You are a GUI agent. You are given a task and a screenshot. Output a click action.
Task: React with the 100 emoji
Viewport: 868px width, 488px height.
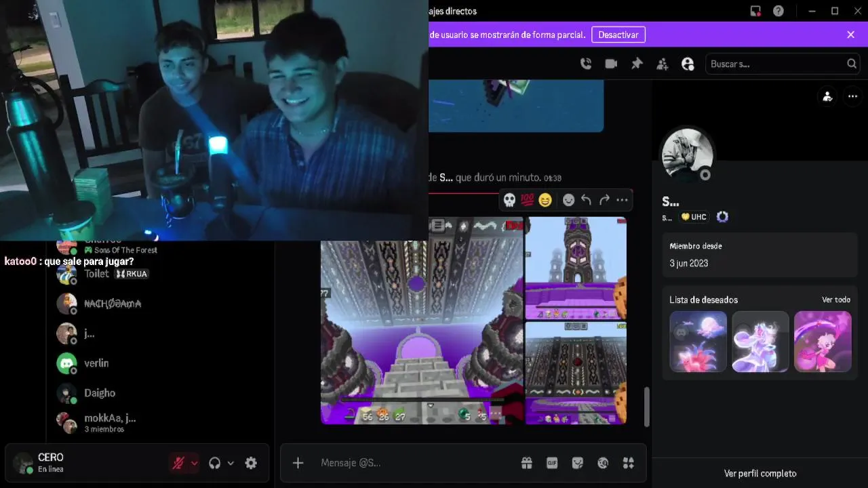click(528, 200)
